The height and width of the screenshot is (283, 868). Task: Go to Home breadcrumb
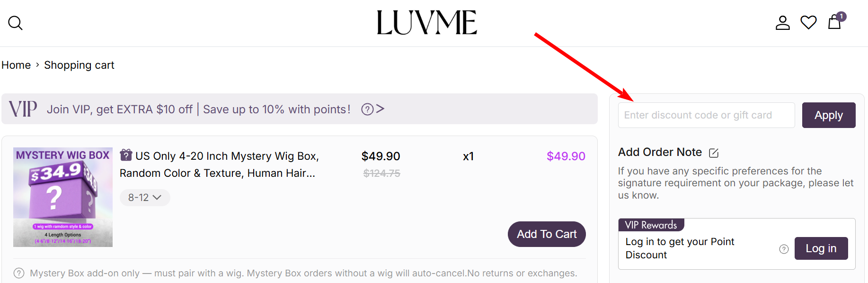click(16, 65)
